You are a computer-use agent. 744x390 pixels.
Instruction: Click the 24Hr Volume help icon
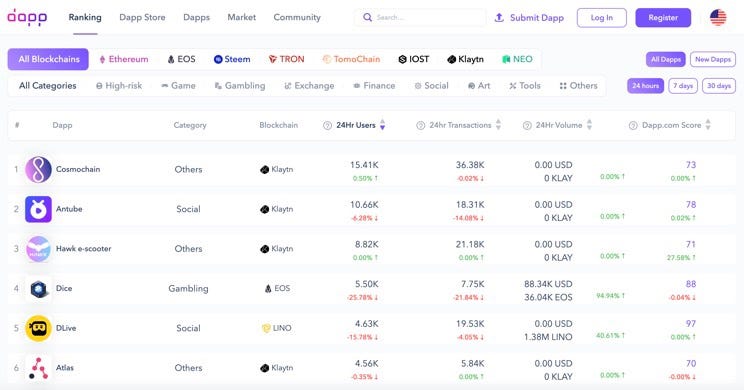[x=527, y=125]
